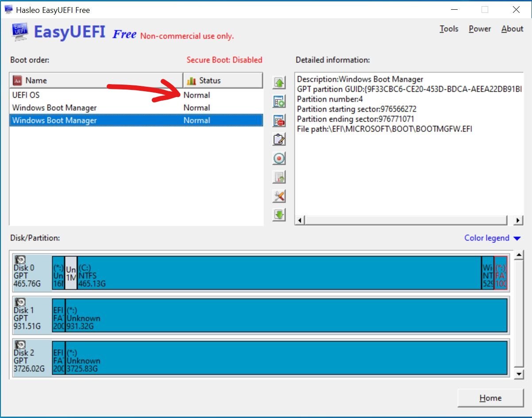The height and width of the screenshot is (418, 532).
Task: Select the highlighted Windows Boot Manager entry
Action: point(136,120)
